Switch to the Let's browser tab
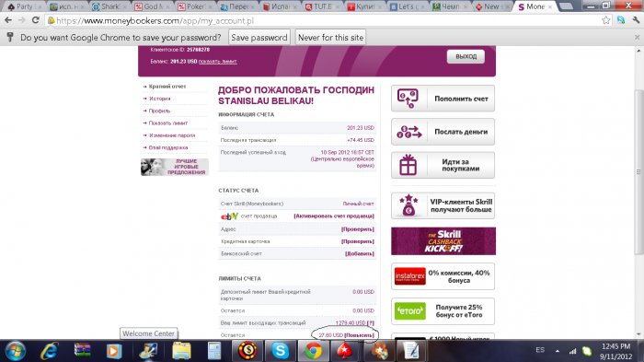The image size is (644, 362). tap(408, 6)
